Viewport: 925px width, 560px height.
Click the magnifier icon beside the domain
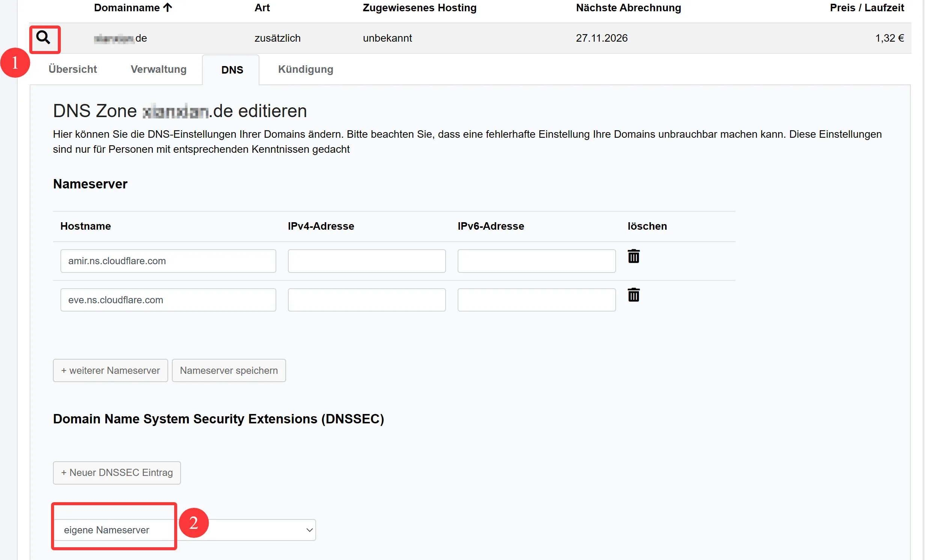pos(44,38)
